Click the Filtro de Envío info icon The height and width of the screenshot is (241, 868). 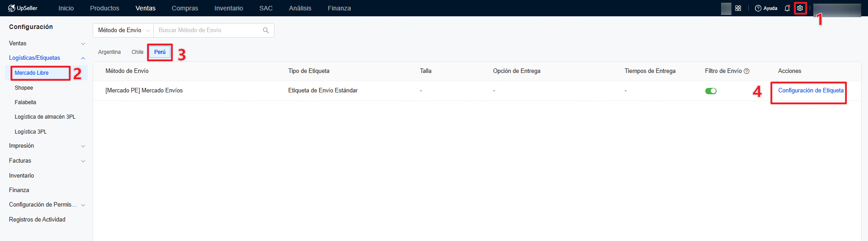pyautogui.click(x=747, y=71)
